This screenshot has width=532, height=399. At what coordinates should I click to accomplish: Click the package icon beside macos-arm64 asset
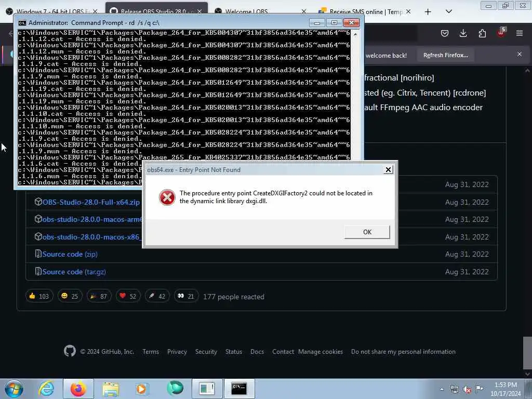[38, 219]
